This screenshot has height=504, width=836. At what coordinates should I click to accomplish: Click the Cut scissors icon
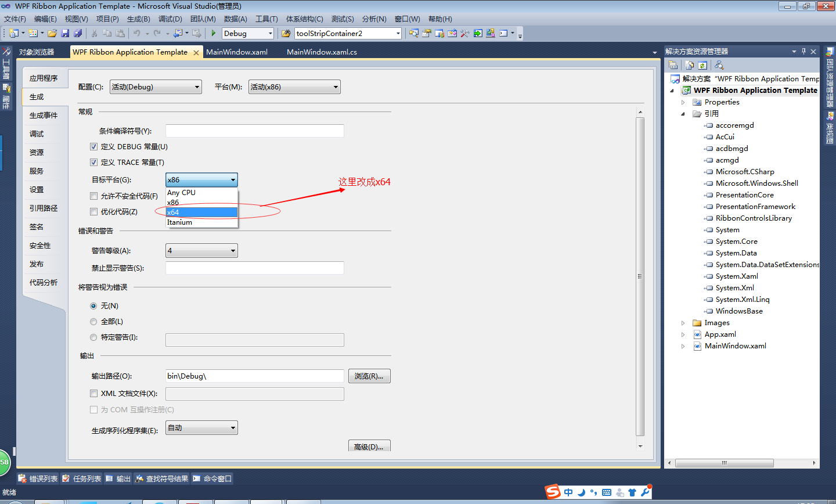94,33
